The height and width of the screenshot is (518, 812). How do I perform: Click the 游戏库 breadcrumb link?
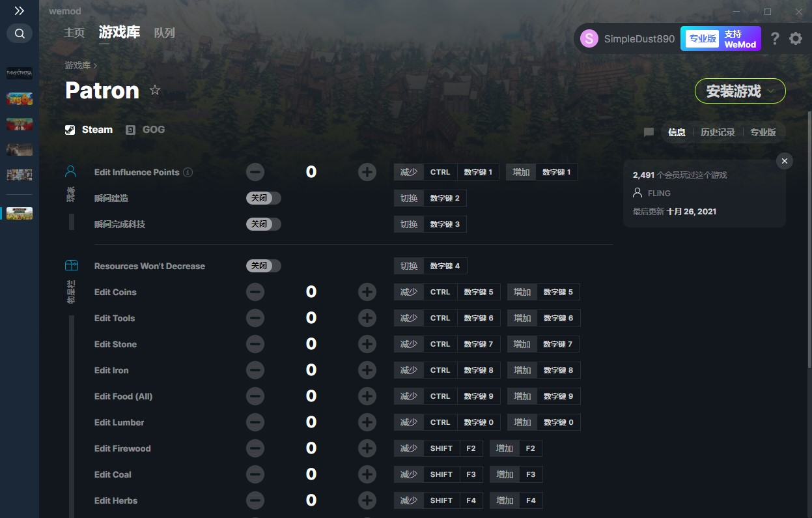77,65
